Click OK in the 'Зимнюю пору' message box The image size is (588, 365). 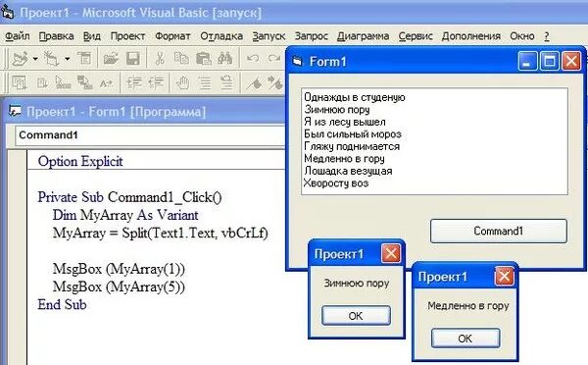pyautogui.click(x=356, y=315)
